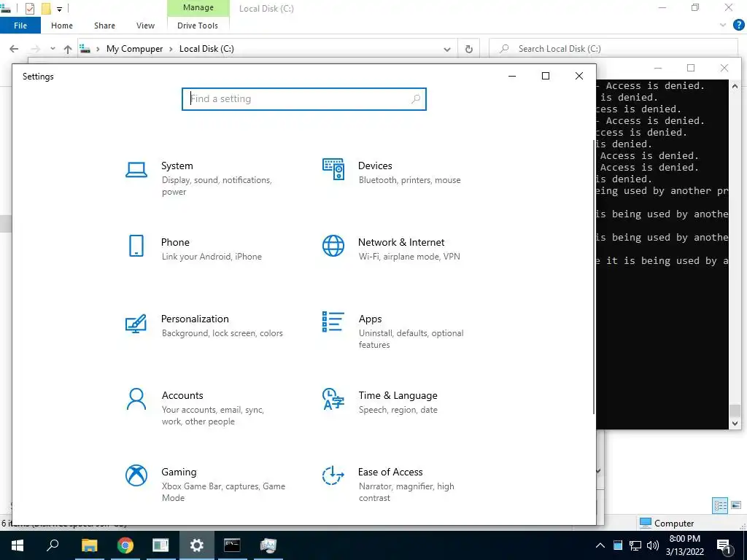The width and height of the screenshot is (747, 560).
Task: Go up one folder level in Explorer
Action: 68,49
